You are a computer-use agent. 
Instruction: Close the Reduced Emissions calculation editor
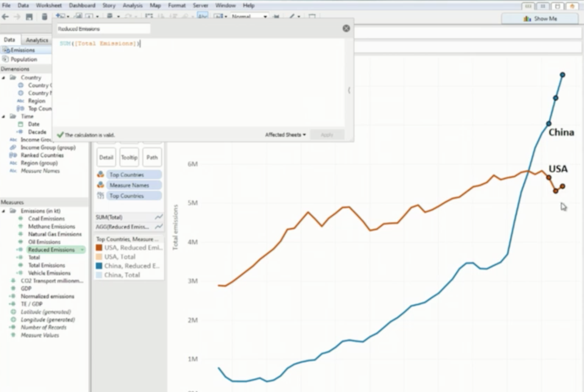tap(346, 28)
